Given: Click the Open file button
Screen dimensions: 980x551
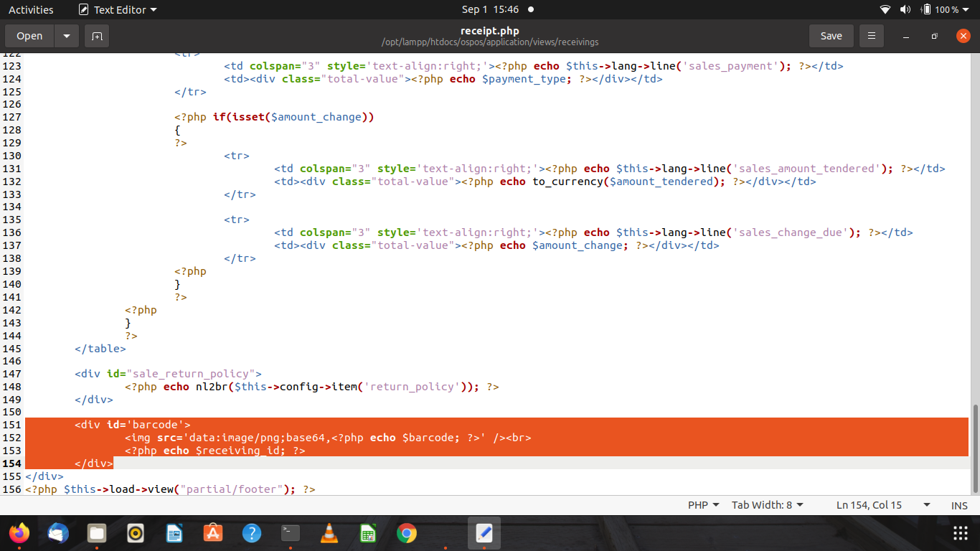Looking at the screenshot, I should (x=29, y=35).
